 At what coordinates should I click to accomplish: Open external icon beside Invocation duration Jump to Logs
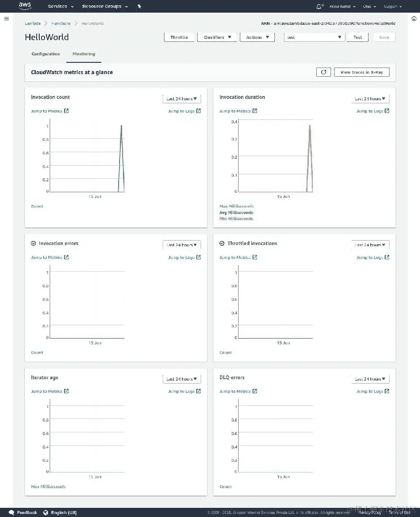click(387, 111)
